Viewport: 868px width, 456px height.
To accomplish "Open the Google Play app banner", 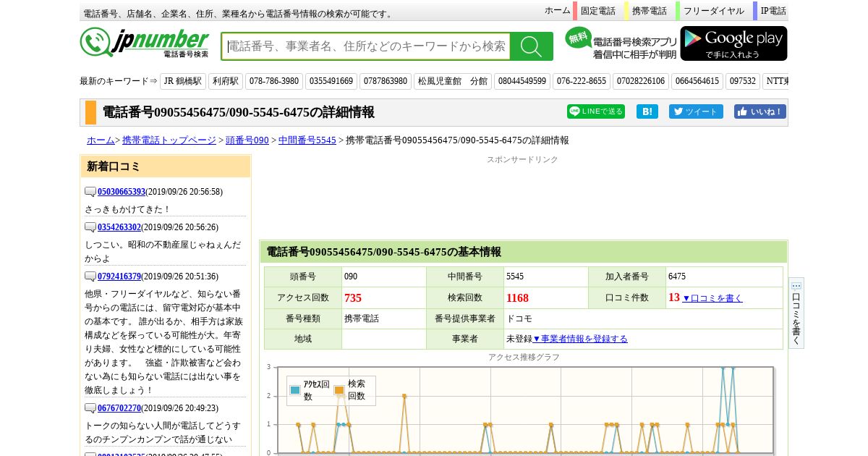I will 733,43.
